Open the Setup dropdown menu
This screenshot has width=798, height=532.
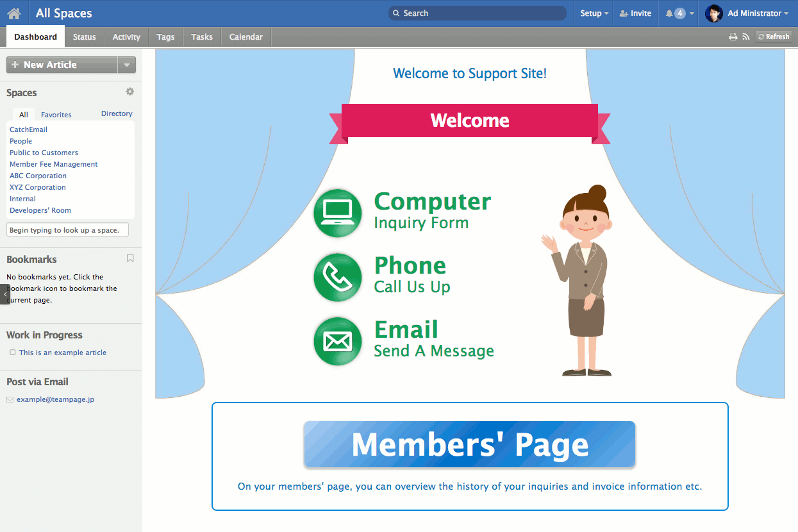click(594, 13)
